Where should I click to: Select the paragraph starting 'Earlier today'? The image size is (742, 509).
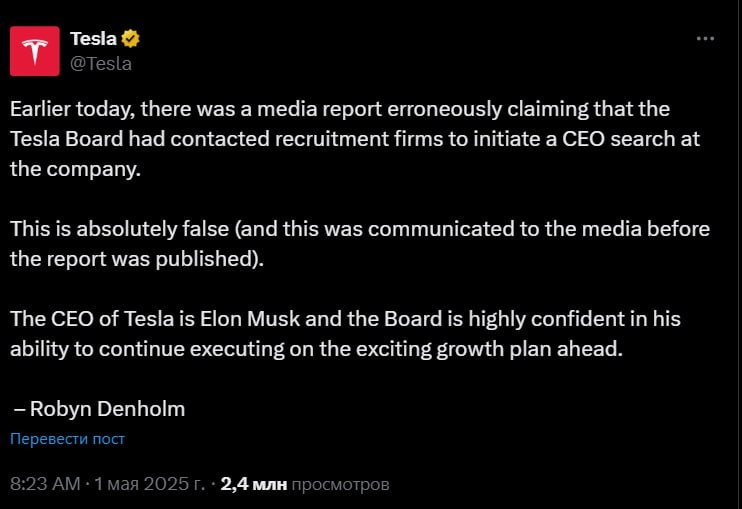click(355, 139)
